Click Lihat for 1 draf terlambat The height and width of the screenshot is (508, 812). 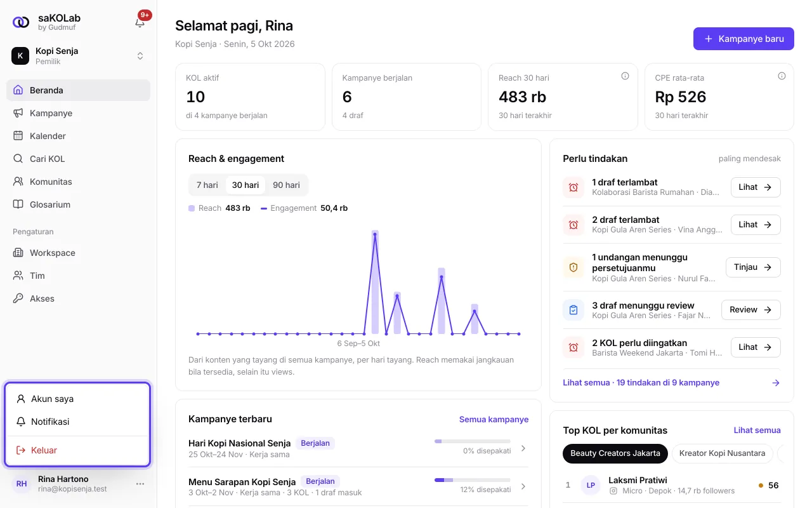(756, 187)
